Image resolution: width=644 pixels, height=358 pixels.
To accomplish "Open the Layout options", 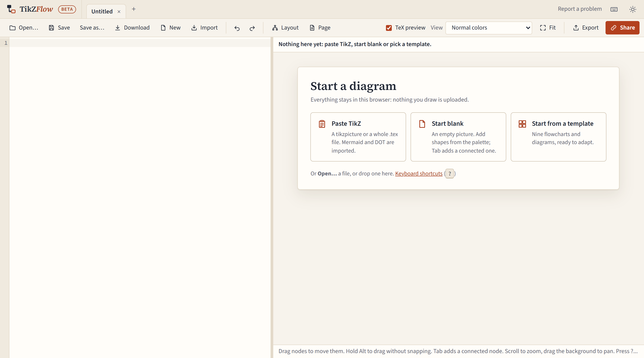I will click(x=286, y=28).
